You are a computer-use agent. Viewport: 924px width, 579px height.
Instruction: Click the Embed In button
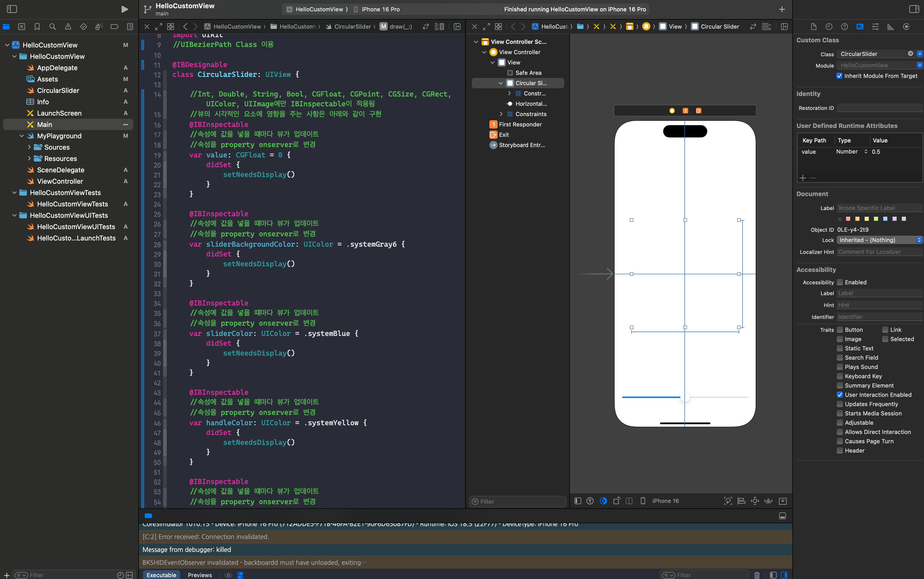(783, 501)
